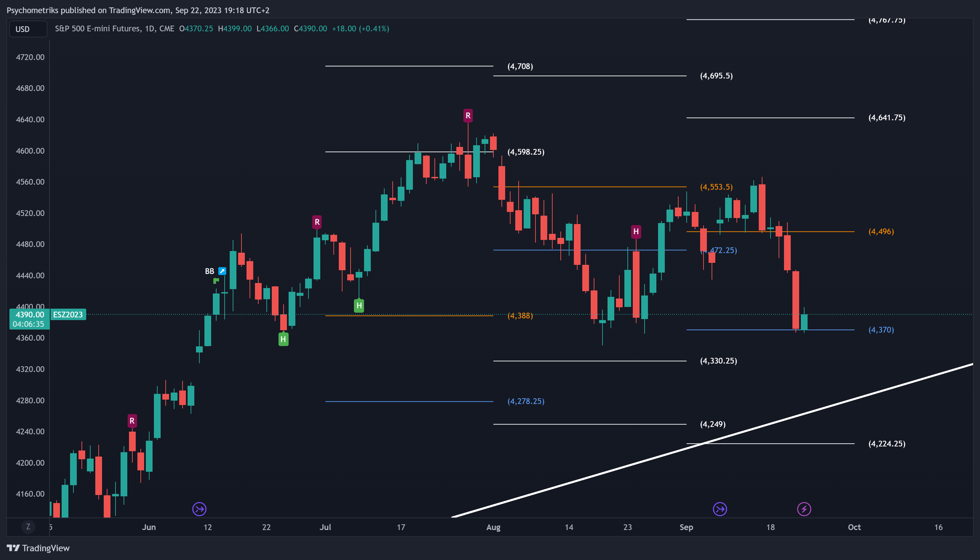Open the purple contract rollover icon above date 12

click(199, 509)
